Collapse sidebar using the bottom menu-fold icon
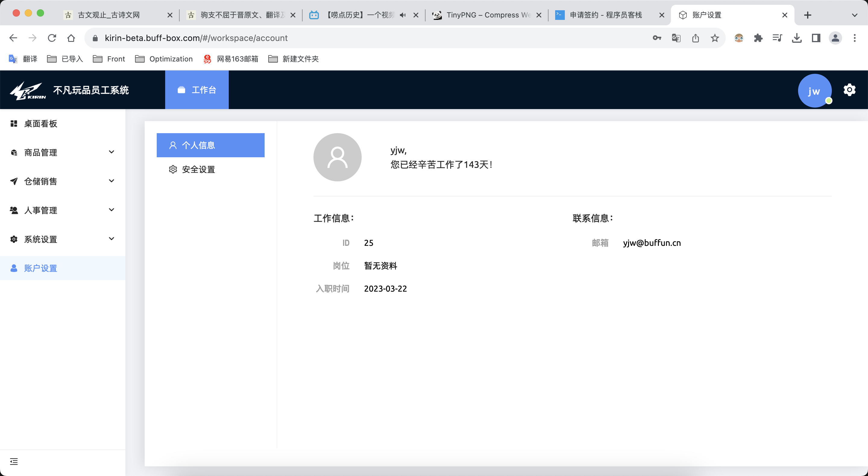This screenshot has width=868, height=476. click(14, 461)
